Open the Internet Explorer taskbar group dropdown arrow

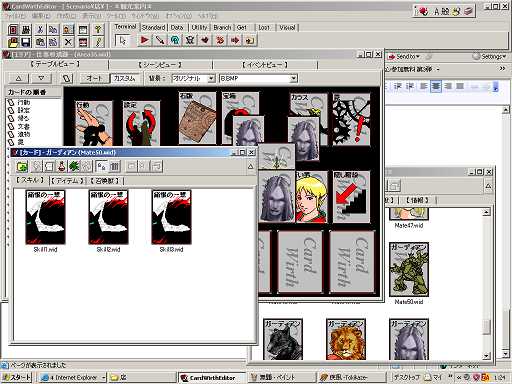[x=103, y=378]
